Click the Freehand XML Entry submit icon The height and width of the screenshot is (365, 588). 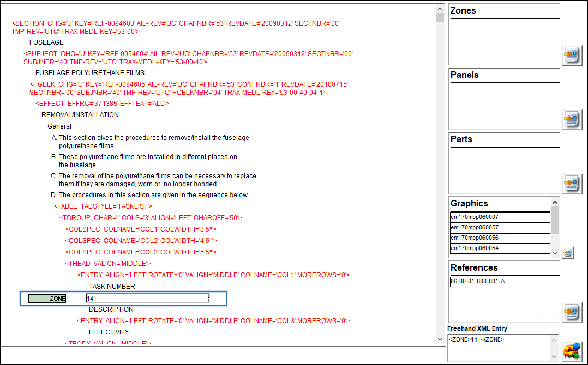pos(572,351)
